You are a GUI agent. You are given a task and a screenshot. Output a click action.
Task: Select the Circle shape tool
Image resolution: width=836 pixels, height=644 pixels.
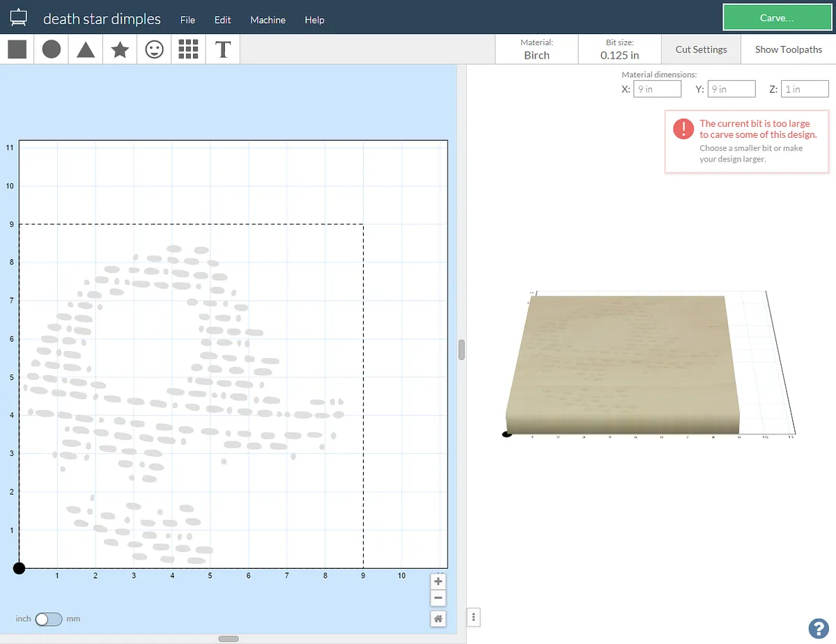click(x=52, y=49)
